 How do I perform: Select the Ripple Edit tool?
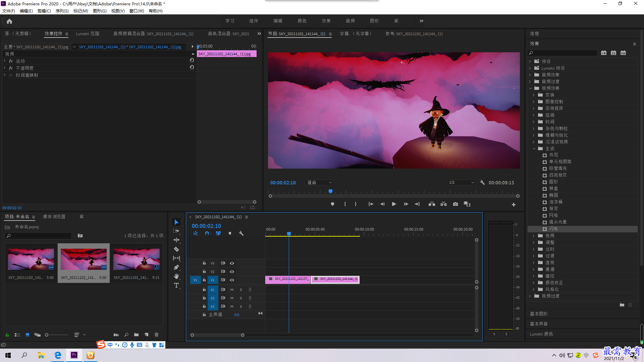pos(176,240)
